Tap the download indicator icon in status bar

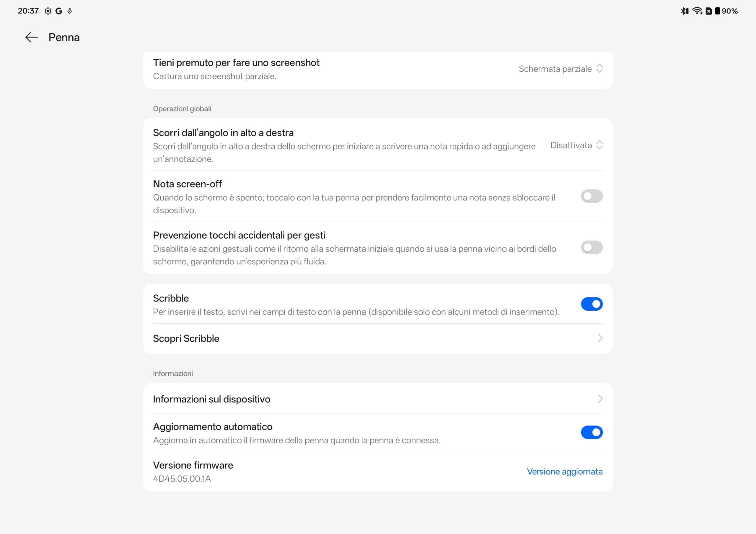click(x=70, y=11)
